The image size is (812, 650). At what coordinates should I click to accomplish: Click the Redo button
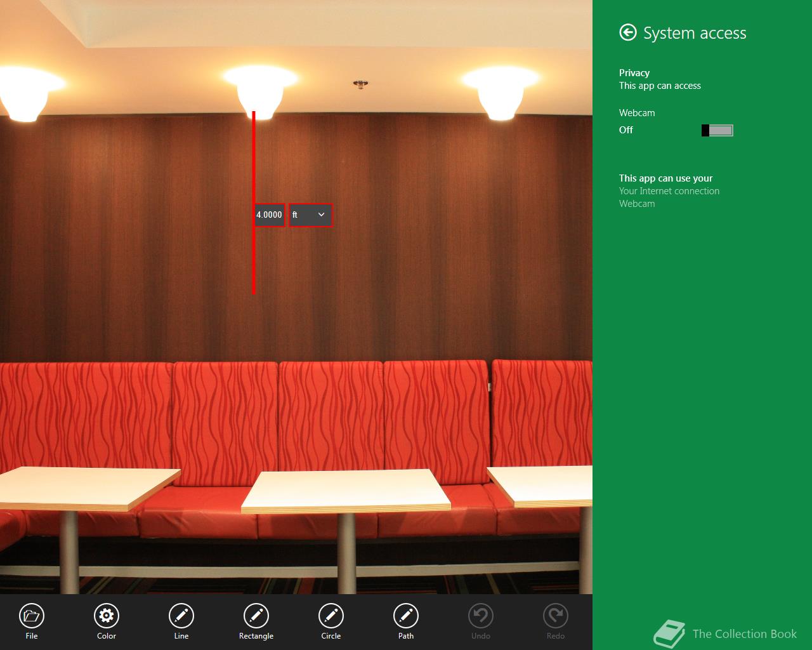(x=556, y=615)
